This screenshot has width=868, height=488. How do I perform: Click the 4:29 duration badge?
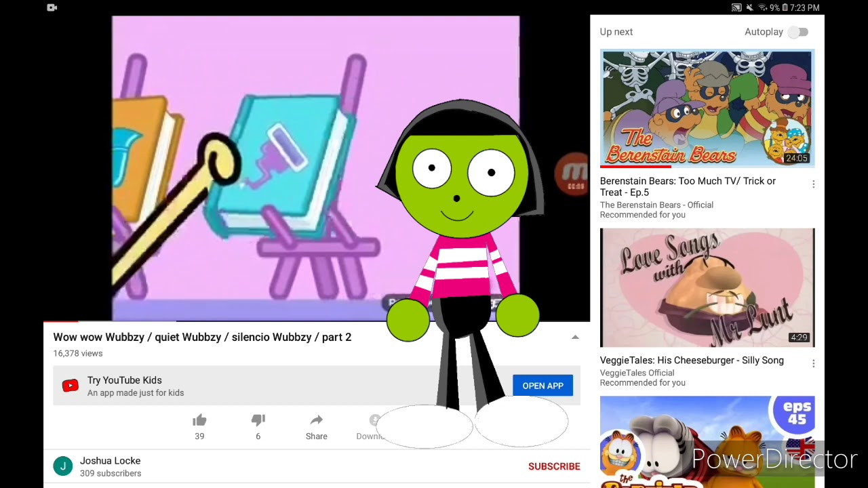(x=799, y=338)
